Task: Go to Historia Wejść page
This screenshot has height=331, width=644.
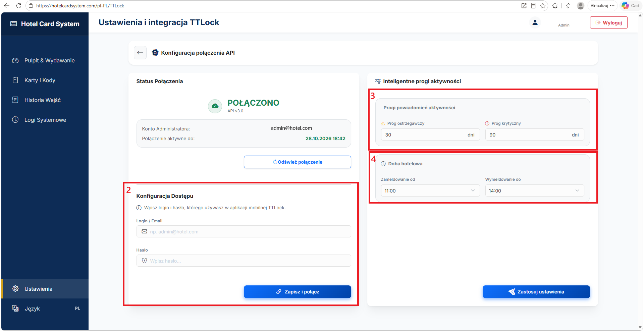Action: click(x=45, y=100)
